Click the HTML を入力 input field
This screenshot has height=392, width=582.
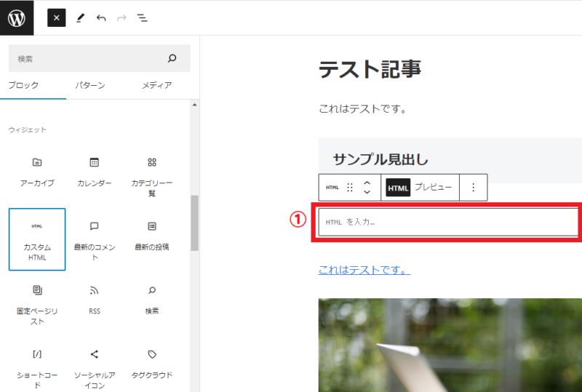[447, 222]
